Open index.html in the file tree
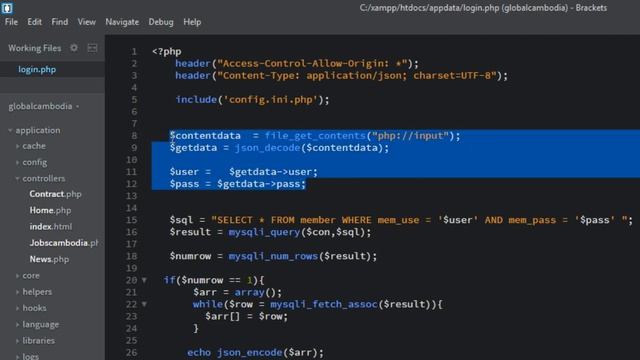This screenshot has height=360, width=640. coord(51,227)
